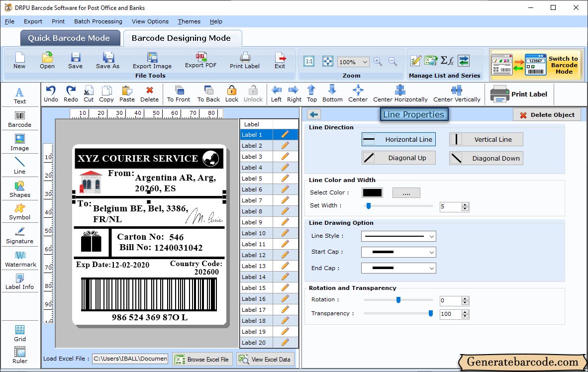This screenshot has width=588, height=372.
Task: Click the fit-to-window zoom icon
Action: (328, 61)
